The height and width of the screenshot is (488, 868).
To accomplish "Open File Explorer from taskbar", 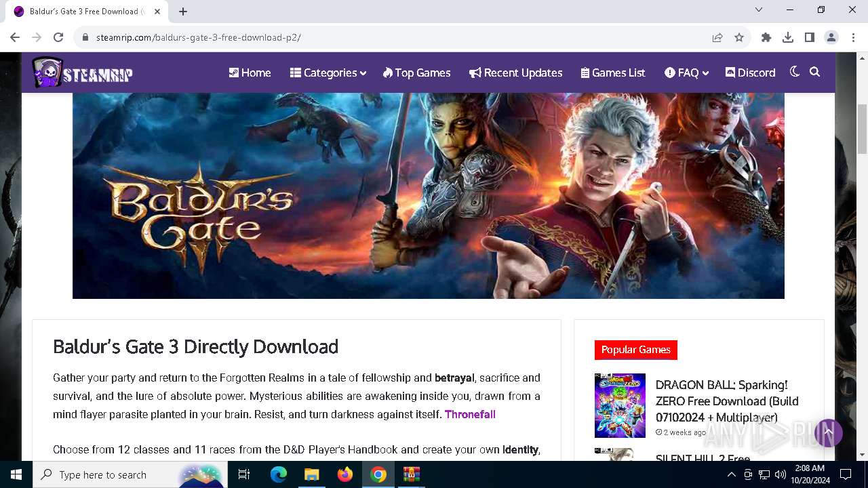I will pyautogui.click(x=311, y=474).
